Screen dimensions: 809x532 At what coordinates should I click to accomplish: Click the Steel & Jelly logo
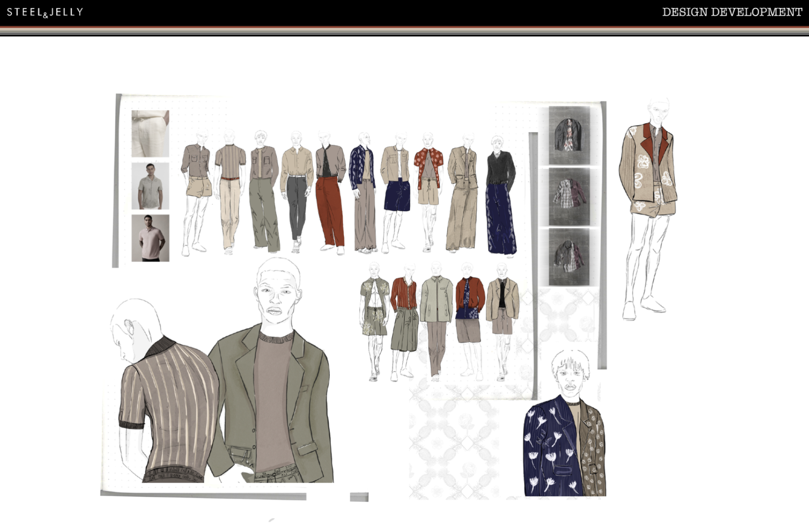pyautogui.click(x=45, y=12)
